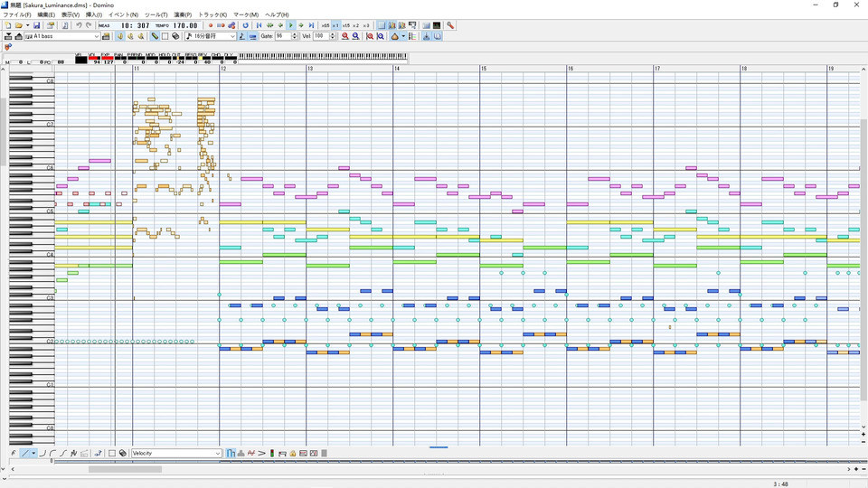Open the 16分音符 note length dropdown
Image resolution: width=868 pixels, height=488 pixels.
(x=211, y=36)
